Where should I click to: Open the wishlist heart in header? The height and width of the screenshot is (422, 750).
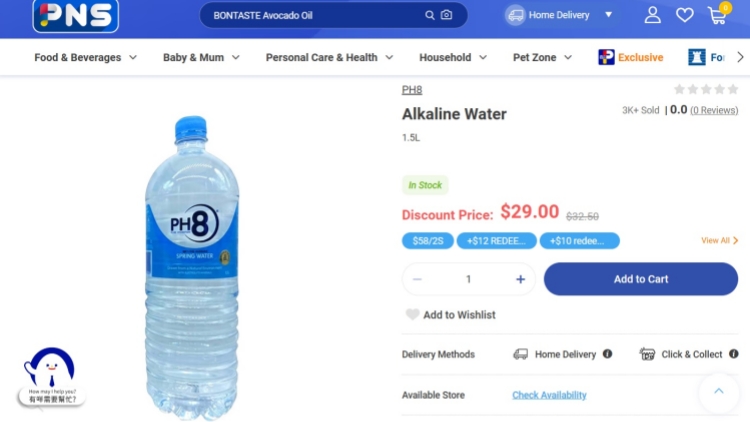click(x=685, y=15)
